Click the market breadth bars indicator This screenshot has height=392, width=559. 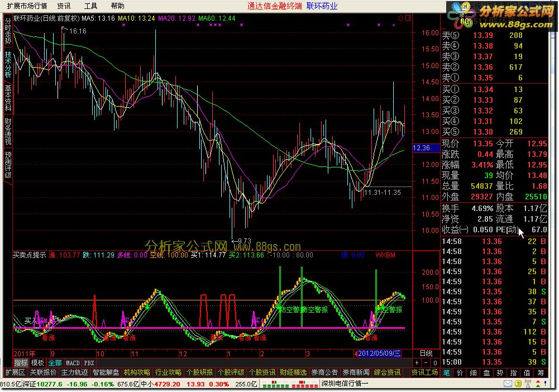coord(289,384)
